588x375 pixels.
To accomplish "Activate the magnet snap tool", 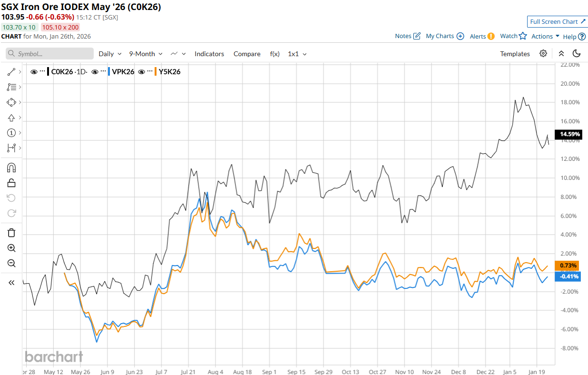I will pos(11,168).
